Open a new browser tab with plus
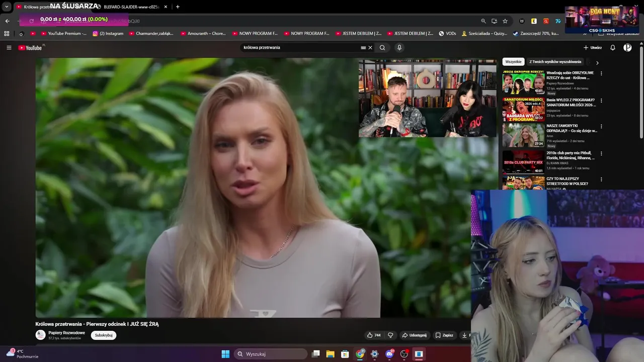 point(178,7)
